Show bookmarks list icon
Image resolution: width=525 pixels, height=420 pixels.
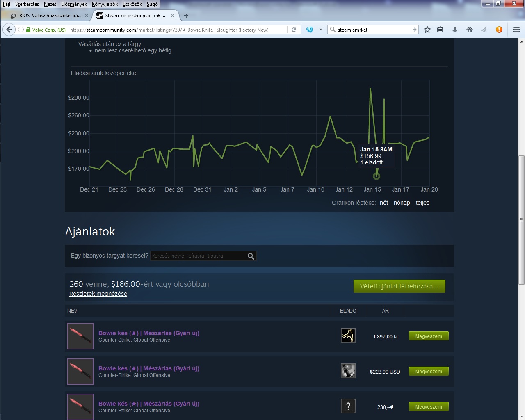(440, 30)
